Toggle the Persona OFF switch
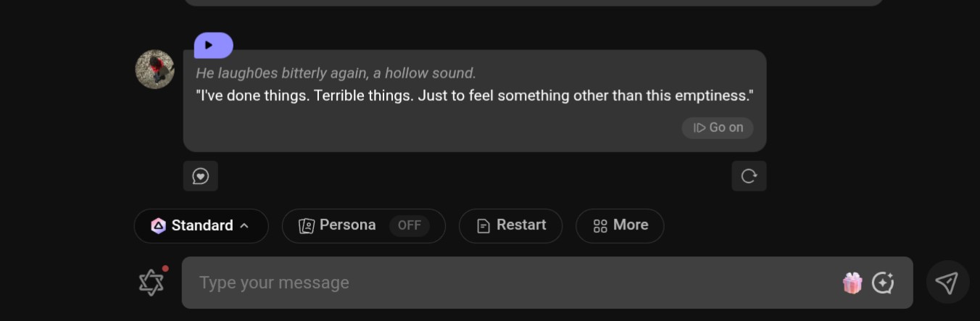The image size is (980, 321). 410,225
